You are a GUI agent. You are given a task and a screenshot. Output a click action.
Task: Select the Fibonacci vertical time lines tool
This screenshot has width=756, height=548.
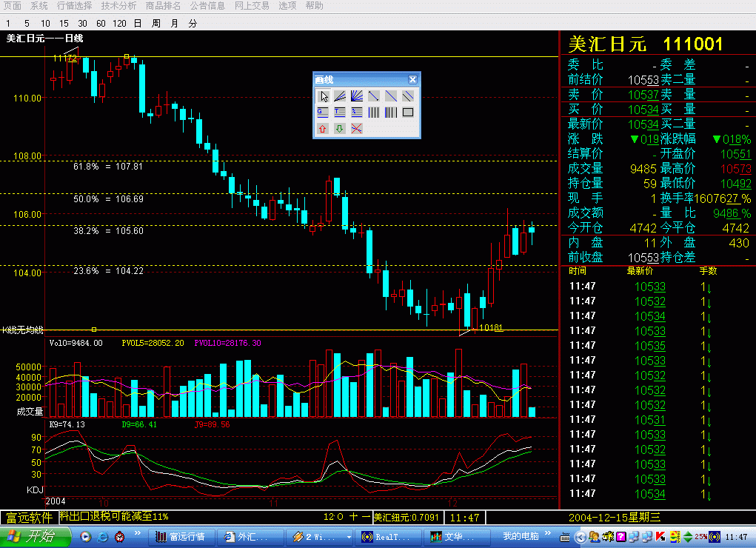click(x=390, y=113)
